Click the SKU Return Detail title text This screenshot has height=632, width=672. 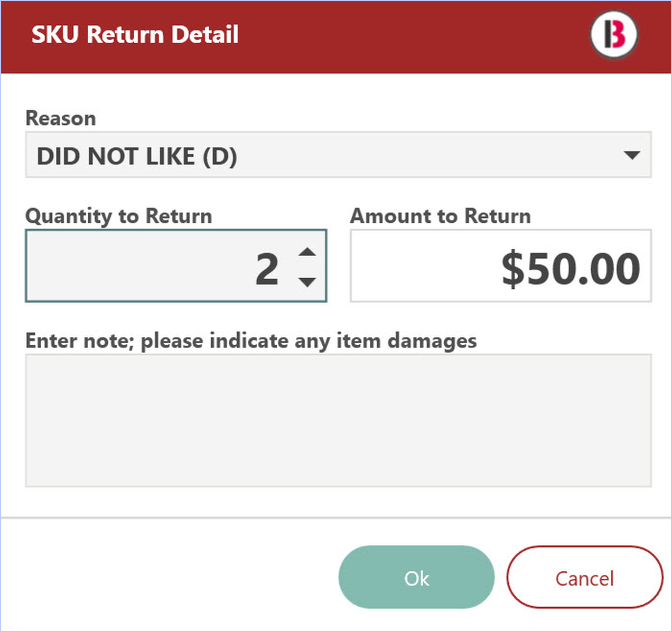click(135, 34)
